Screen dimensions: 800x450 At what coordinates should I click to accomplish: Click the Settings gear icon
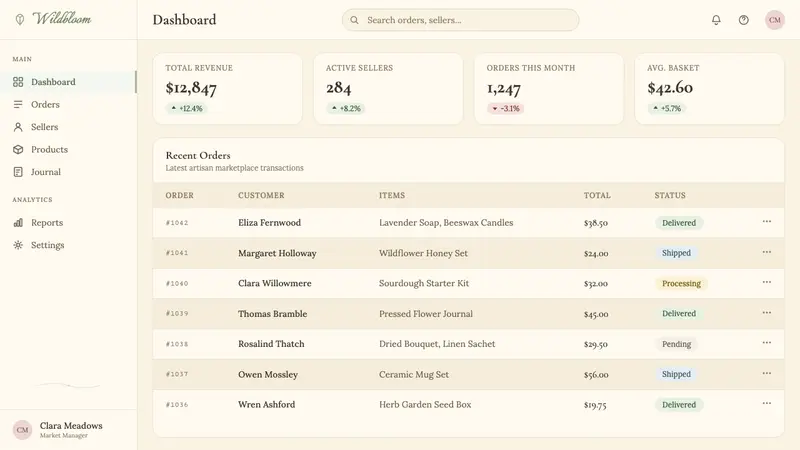pyautogui.click(x=18, y=245)
